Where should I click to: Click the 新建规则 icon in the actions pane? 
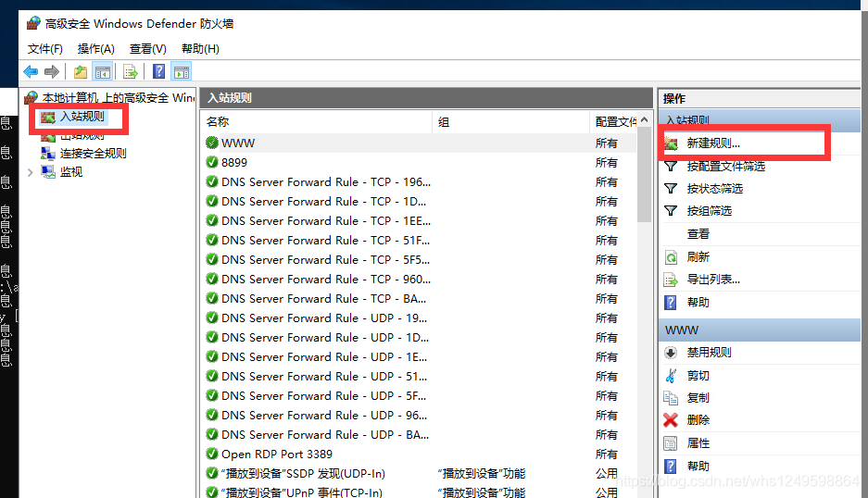point(671,143)
